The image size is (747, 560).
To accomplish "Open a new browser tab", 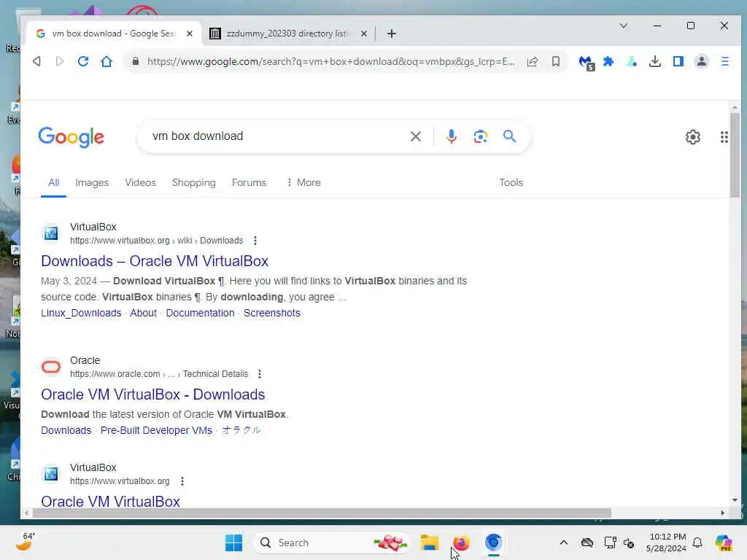I will pos(392,34).
